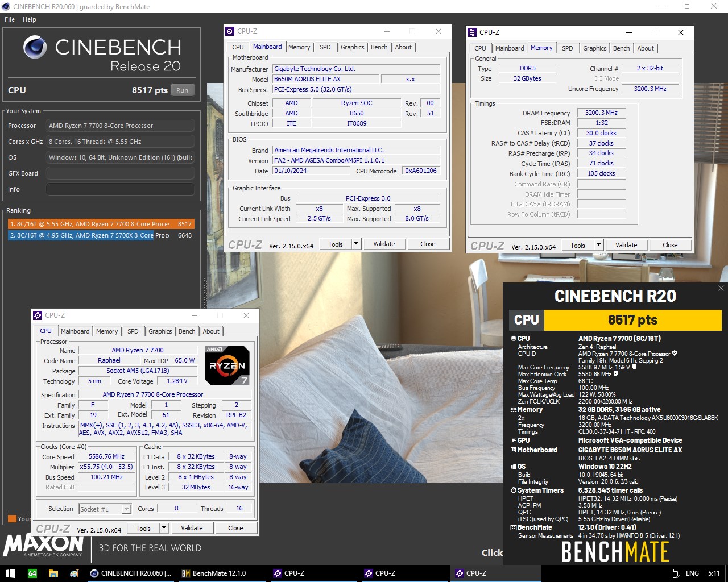This screenshot has height=582, width=728.
Task: Click Validate in Memory CPU-Z window
Action: coord(626,245)
